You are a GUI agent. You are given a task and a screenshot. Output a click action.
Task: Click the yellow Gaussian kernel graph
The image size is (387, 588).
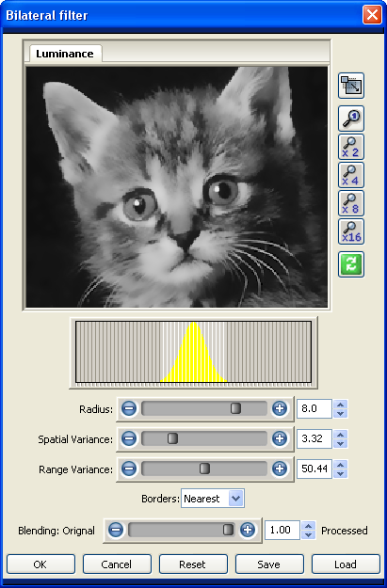(194, 352)
